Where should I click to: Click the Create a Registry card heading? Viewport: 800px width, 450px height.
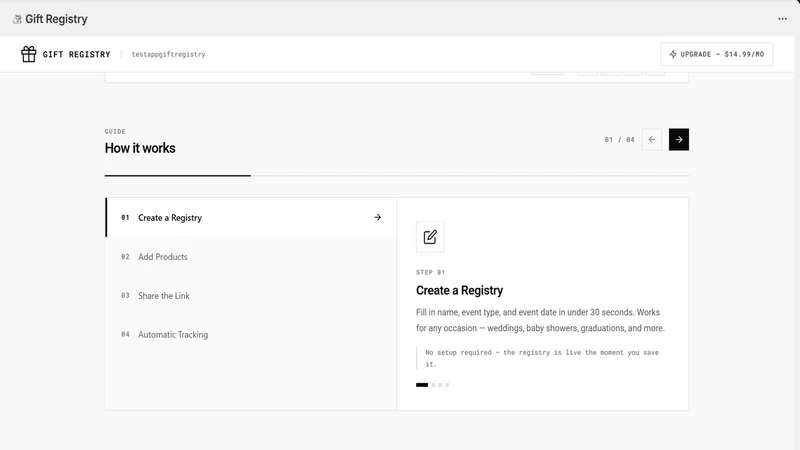pos(459,290)
